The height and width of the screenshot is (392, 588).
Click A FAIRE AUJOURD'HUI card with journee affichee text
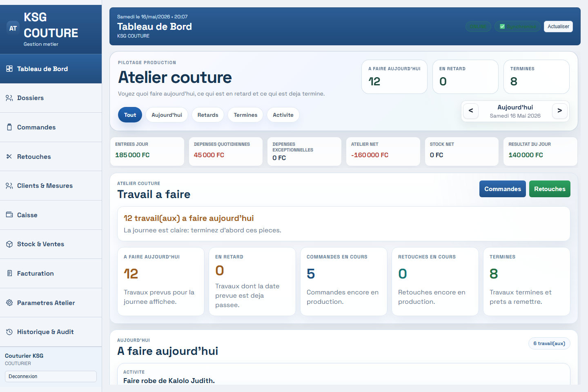pos(161,281)
